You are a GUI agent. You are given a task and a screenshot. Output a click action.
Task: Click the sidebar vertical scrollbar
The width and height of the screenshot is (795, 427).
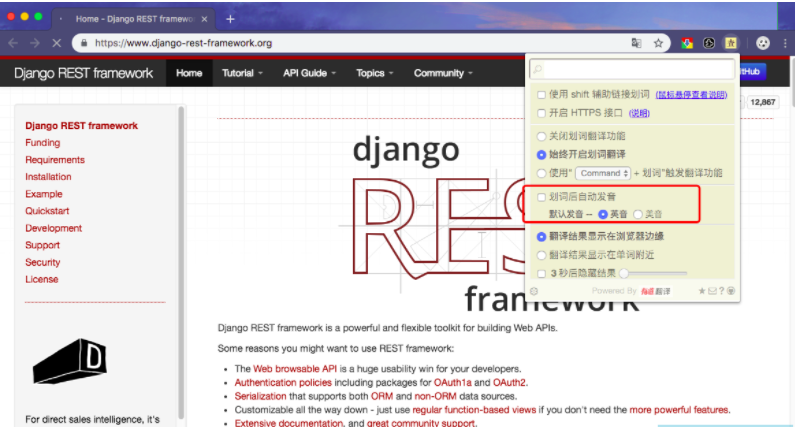181,263
